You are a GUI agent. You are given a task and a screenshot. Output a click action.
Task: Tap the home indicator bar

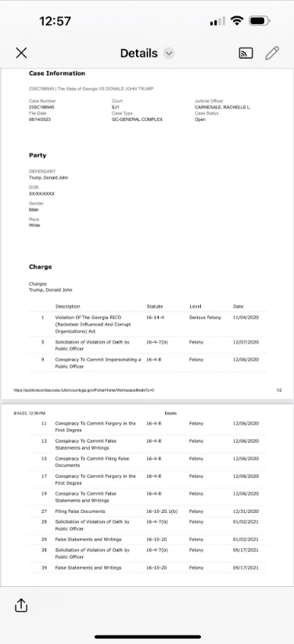(x=148, y=637)
